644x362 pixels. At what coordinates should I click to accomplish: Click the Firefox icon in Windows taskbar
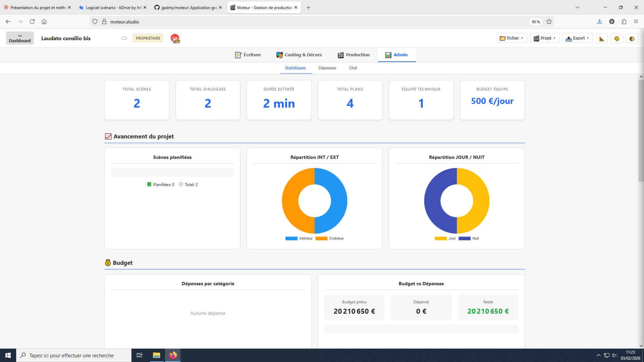pyautogui.click(x=173, y=355)
